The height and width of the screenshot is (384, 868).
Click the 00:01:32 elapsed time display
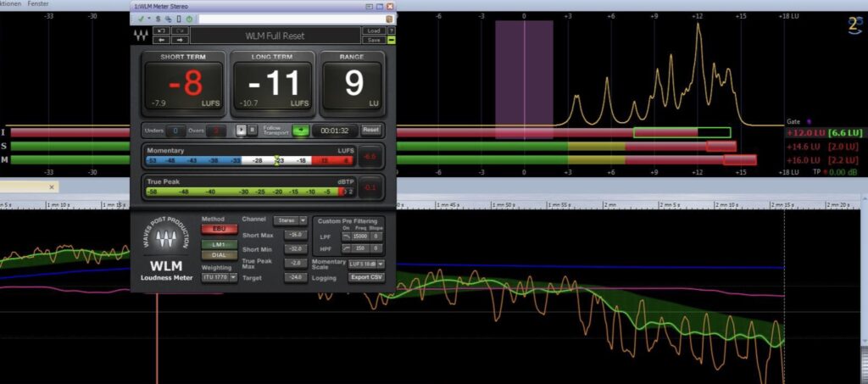(334, 131)
